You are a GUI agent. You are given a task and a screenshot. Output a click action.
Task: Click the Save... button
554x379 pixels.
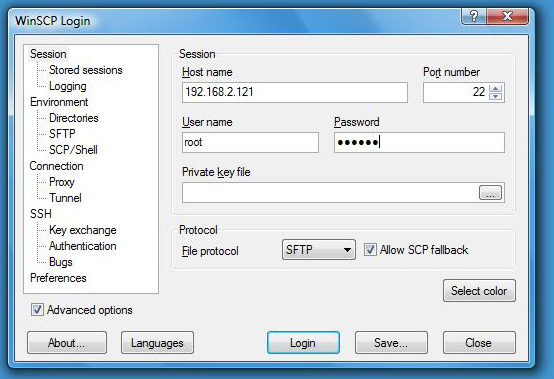point(391,343)
